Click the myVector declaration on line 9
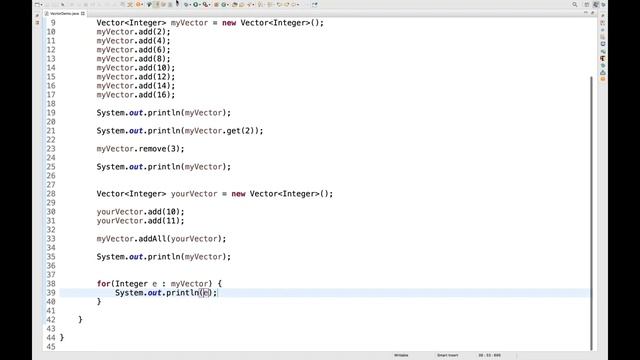The width and height of the screenshot is (640, 360). coord(210,23)
